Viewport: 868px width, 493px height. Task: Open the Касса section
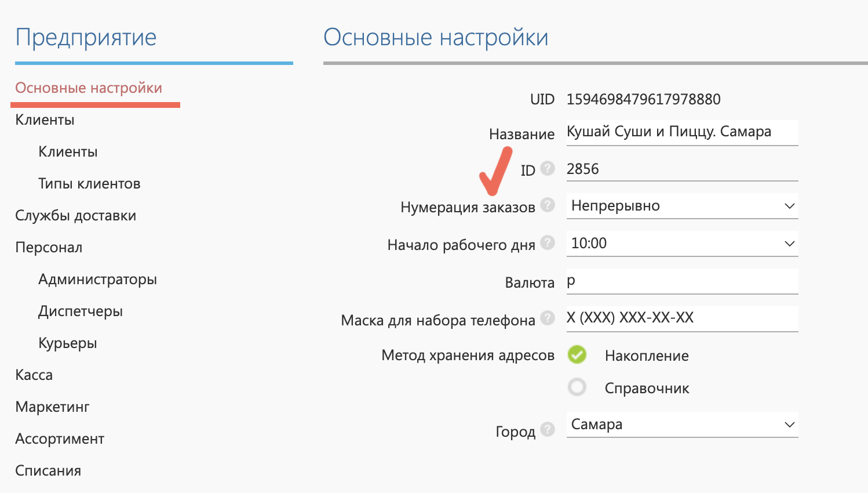coord(34,375)
